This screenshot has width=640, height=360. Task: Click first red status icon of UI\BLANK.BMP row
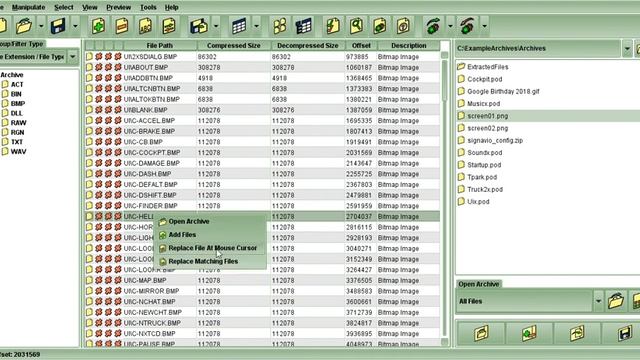click(99, 110)
